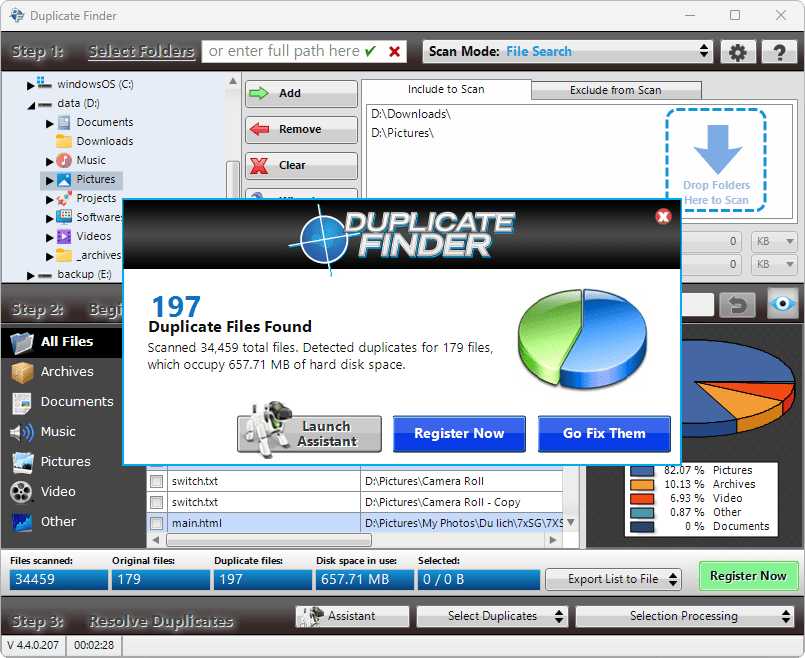The image size is (805, 658).
Task: Click the Add button
Action: [x=301, y=93]
